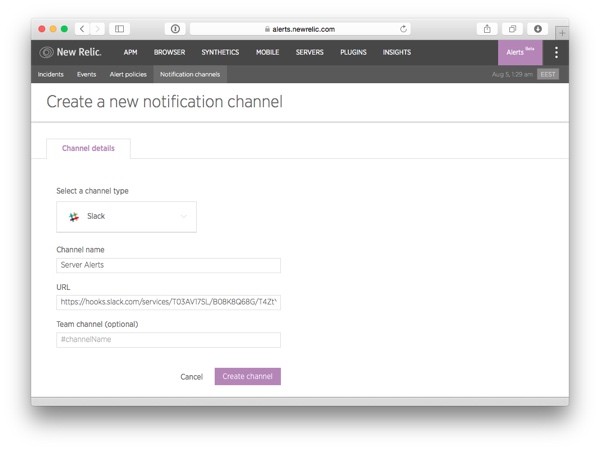Close window with red button
Image resolution: width=600 pixels, height=451 pixels.
coord(42,29)
